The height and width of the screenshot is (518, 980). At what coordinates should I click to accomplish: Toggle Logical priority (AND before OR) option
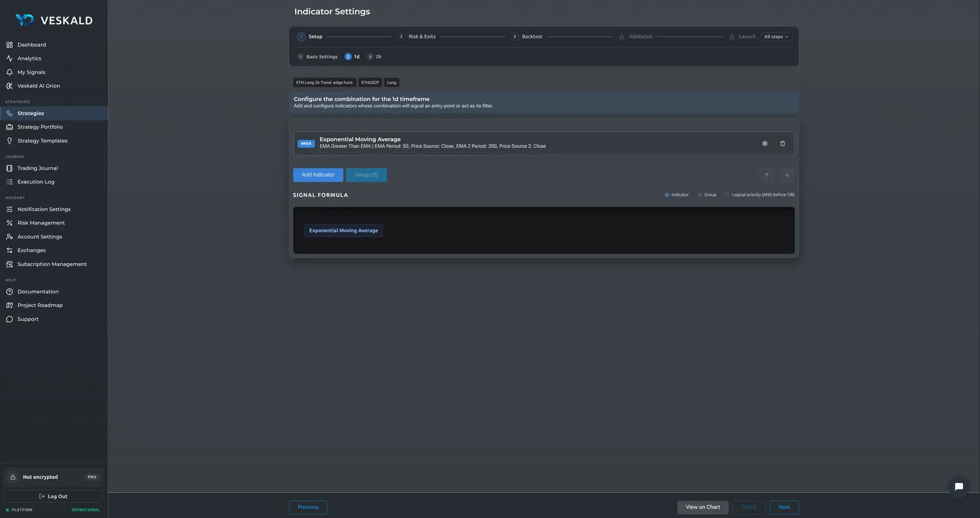click(x=727, y=195)
